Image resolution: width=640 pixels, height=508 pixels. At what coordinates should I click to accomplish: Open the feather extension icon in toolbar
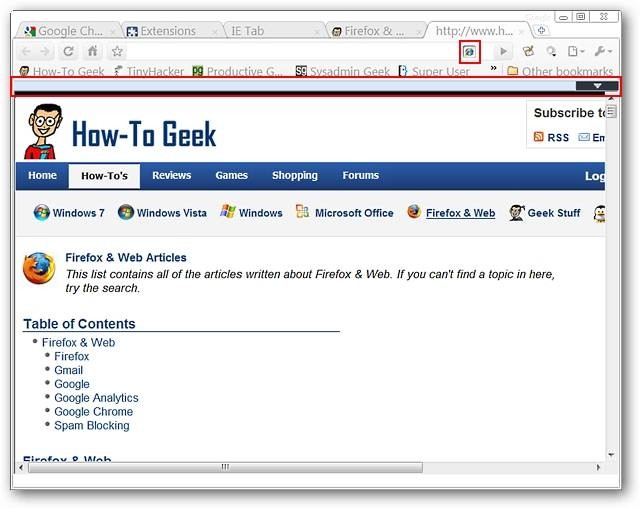click(528, 51)
